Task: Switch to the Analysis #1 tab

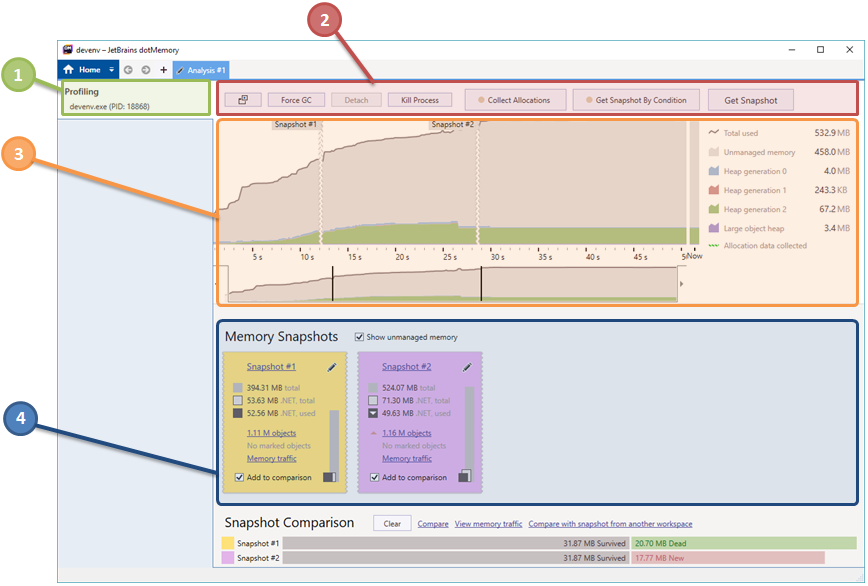Action: tap(201, 70)
